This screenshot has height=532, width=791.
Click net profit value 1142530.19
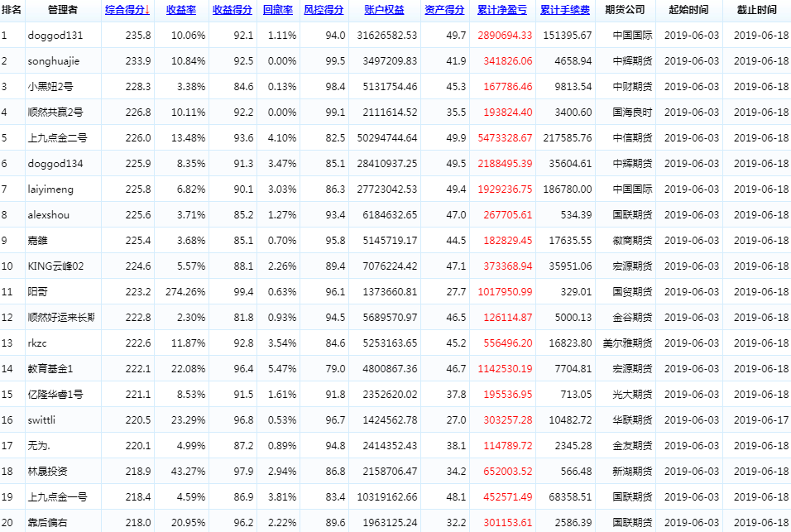click(505, 369)
